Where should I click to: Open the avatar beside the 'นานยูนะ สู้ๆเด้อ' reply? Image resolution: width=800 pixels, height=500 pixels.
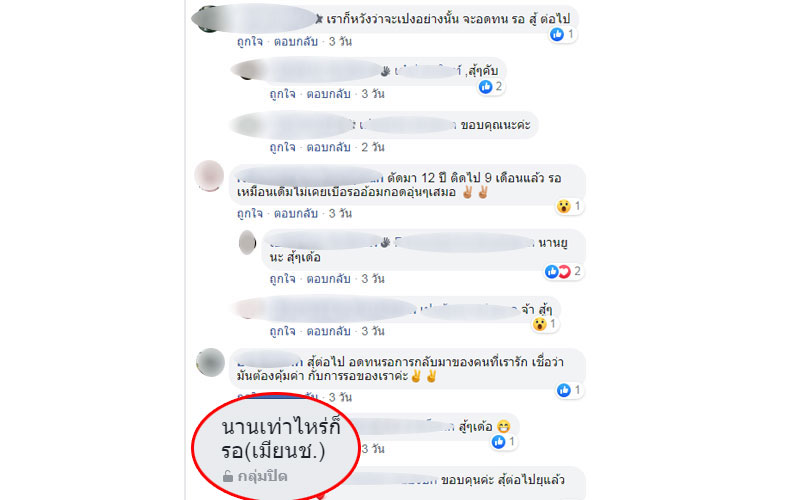247,242
